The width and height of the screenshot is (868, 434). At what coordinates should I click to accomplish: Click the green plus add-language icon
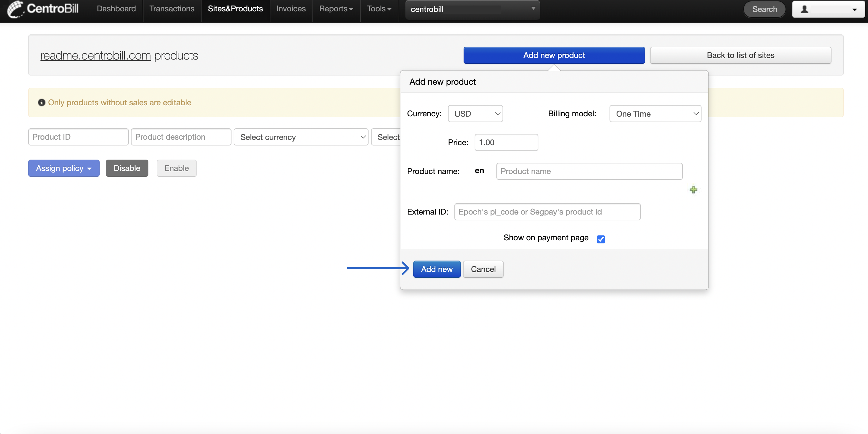tap(693, 190)
